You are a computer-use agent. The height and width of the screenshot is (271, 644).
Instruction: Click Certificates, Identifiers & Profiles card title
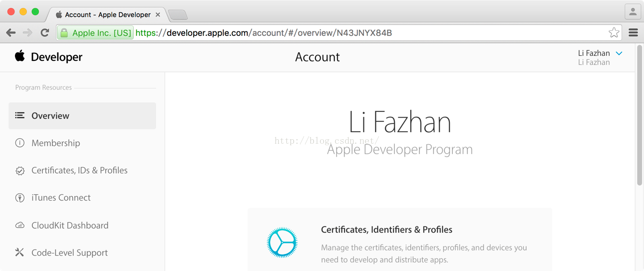pyautogui.click(x=386, y=230)
